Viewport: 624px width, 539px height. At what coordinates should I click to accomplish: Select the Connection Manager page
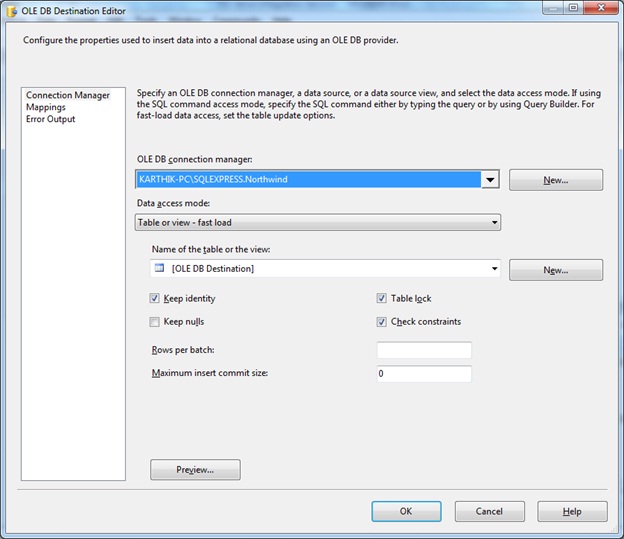point(68,95)
